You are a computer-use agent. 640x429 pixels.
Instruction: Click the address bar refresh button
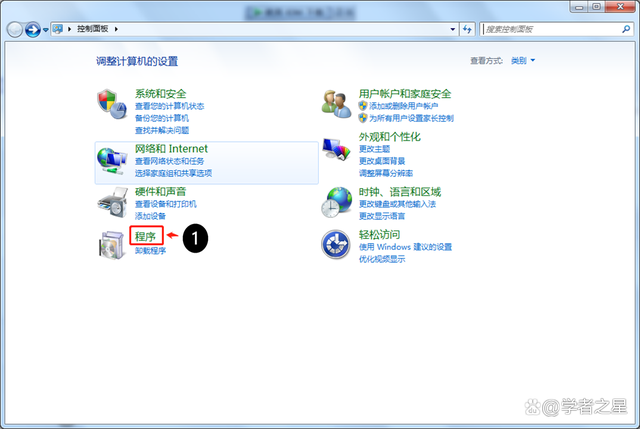[467, 30]
